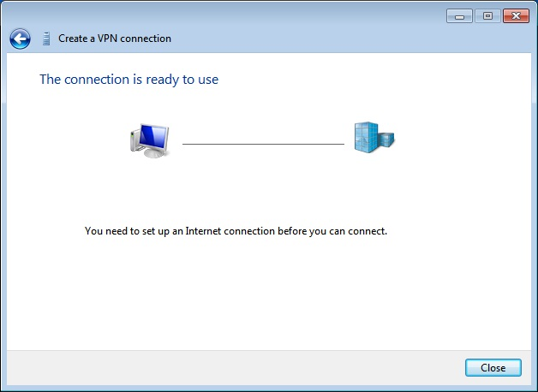
Task: Click the gray footer bar left of Close
Action: [231, 367]
